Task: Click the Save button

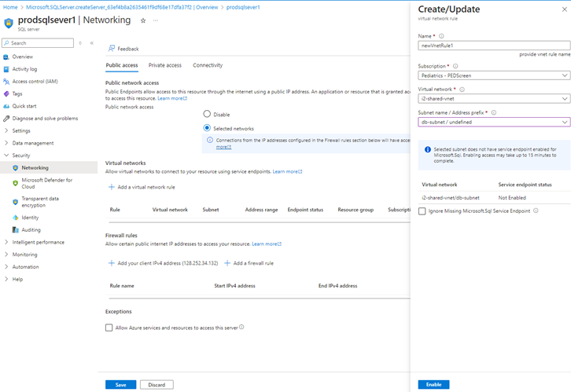Action: click(x=121, y=385)
